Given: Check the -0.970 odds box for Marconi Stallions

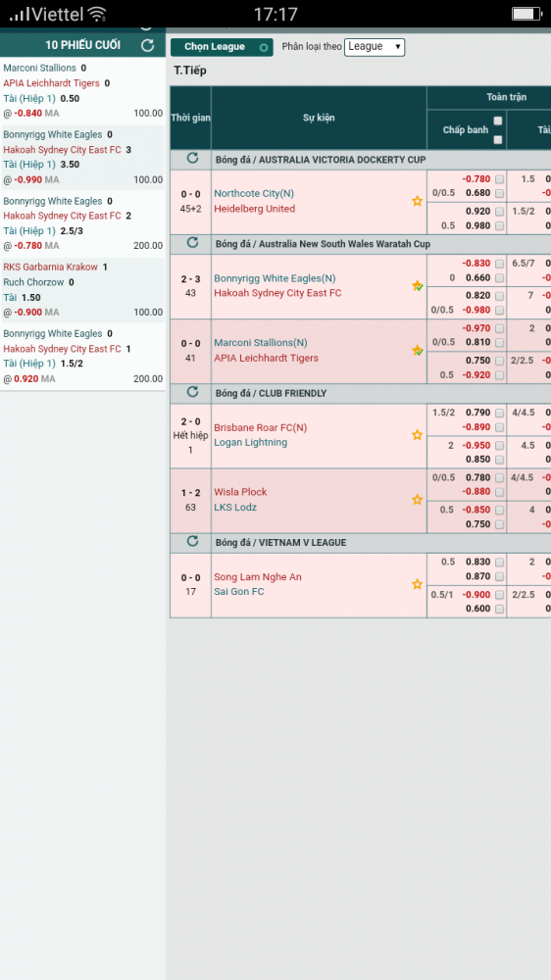Looking at the screenshot, I should tap(499, 328).
